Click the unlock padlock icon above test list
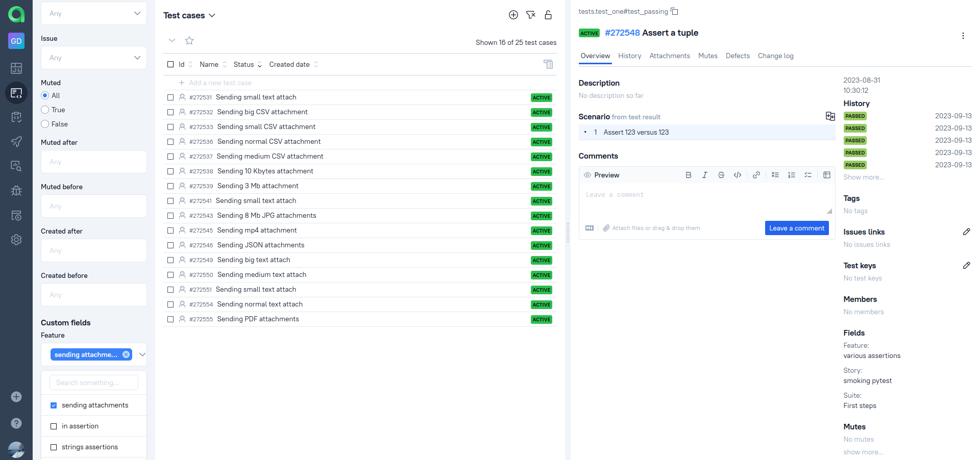Screen dimensions: 980x460 548,15
